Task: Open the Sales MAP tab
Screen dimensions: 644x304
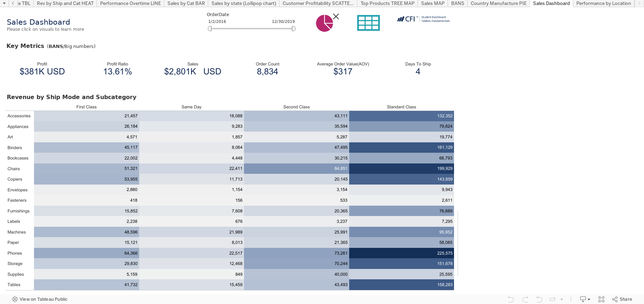Action: [x=433, y=3]
